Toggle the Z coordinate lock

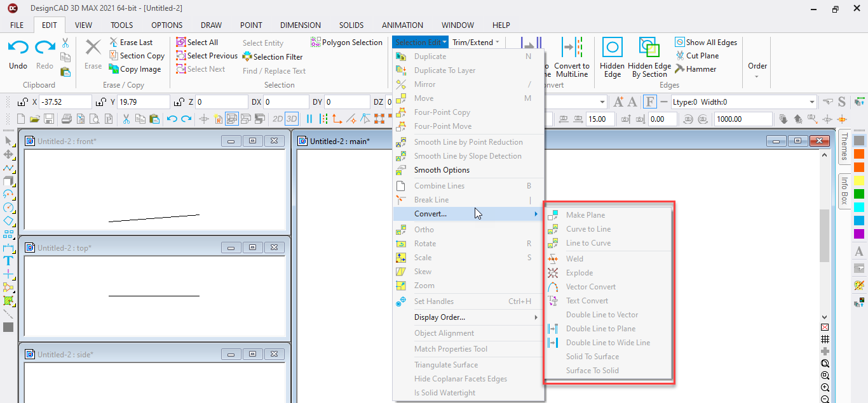tap(179, 102)
